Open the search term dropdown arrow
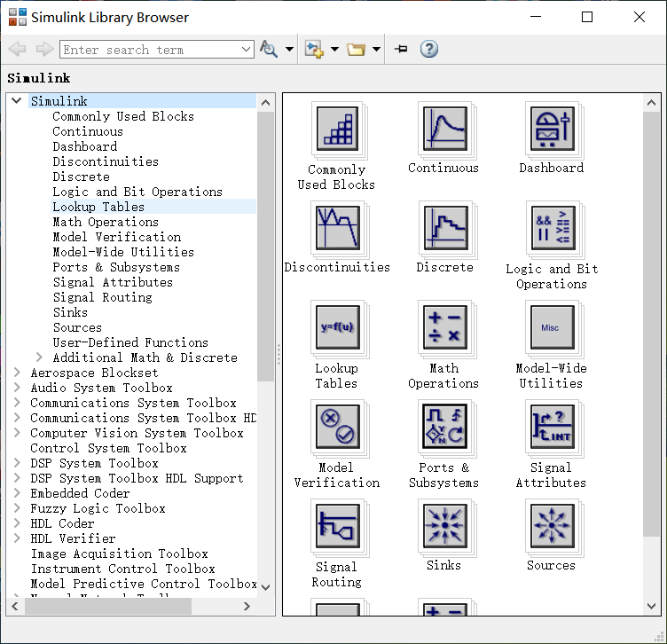The width and height of the screenshot is (667, 644). pyautogui.click(x=247, y=50)
